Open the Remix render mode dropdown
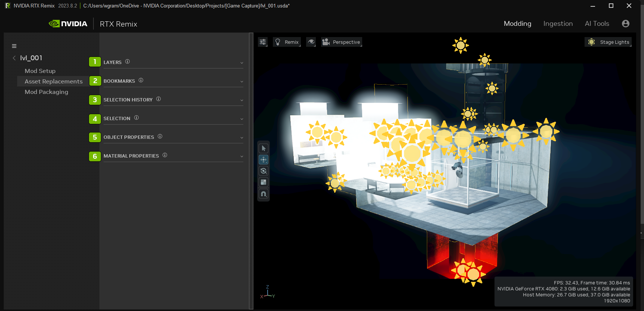The image size is (644, 311). 287,42
